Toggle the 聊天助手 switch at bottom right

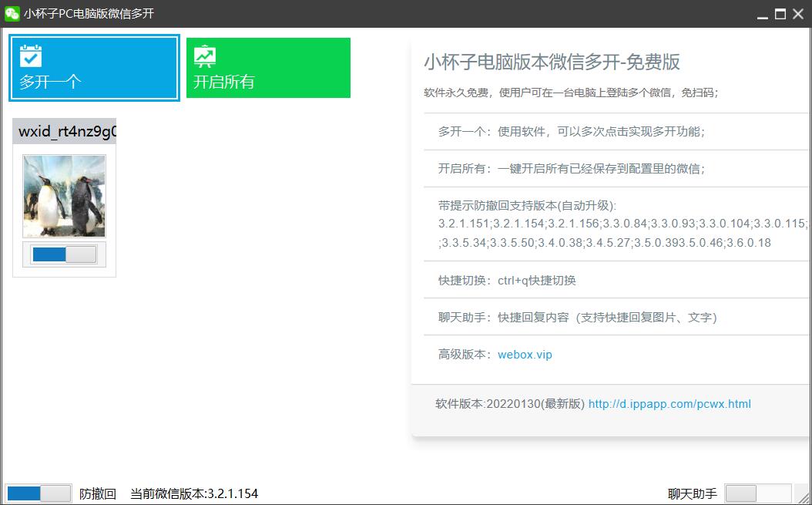tap(757, 493)
